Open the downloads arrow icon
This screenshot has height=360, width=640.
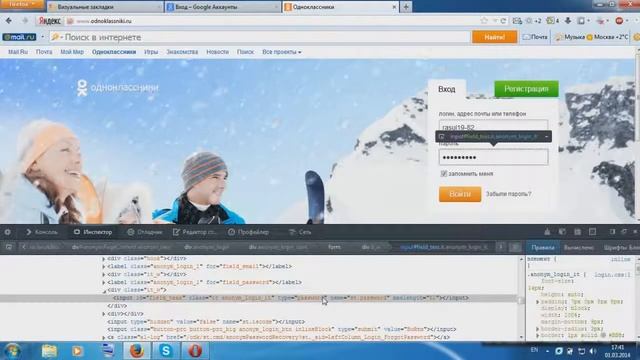coord(568,20)
